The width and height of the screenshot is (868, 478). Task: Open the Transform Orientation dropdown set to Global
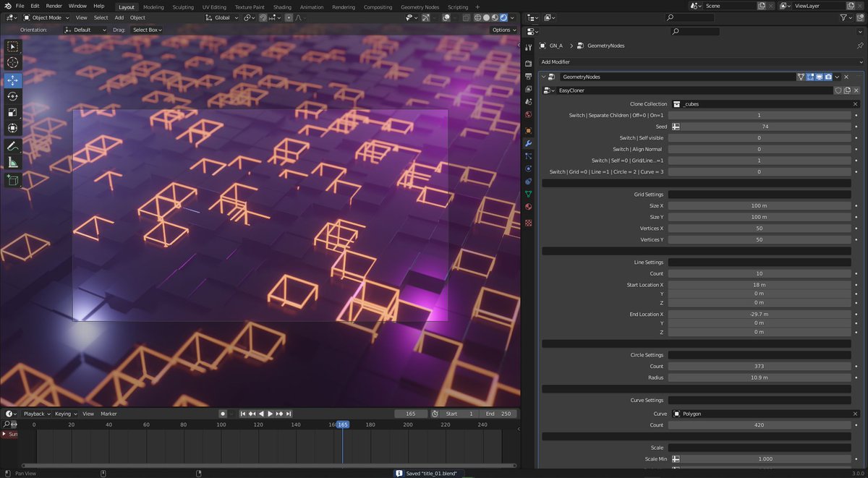222,17
